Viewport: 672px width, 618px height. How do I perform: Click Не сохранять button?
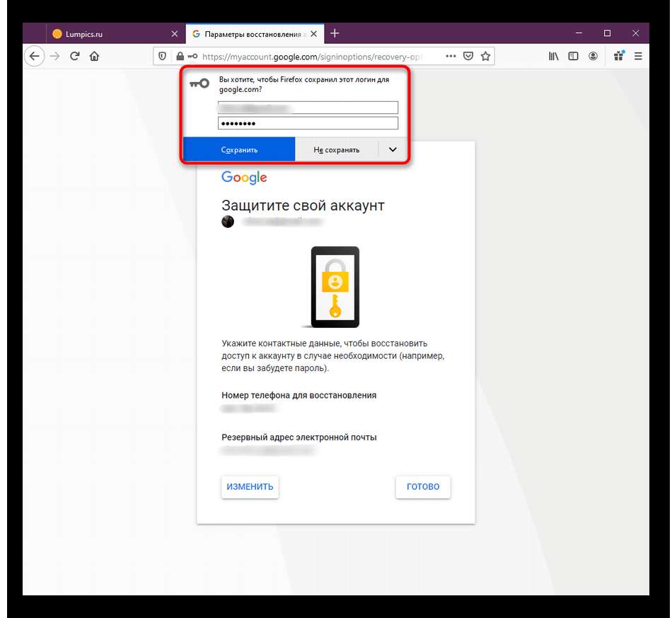point(337,149)
